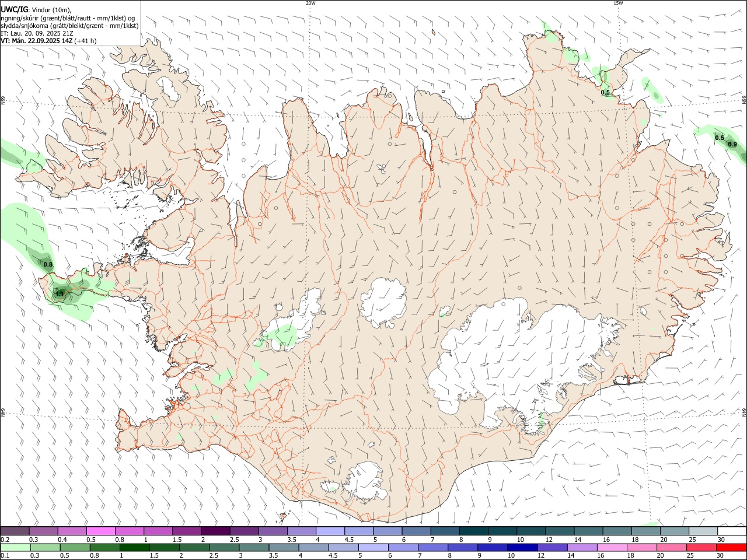747x560 pixels.
Task: Select the lower-row swatch between 6 and 7
Action: click(403, 548)
